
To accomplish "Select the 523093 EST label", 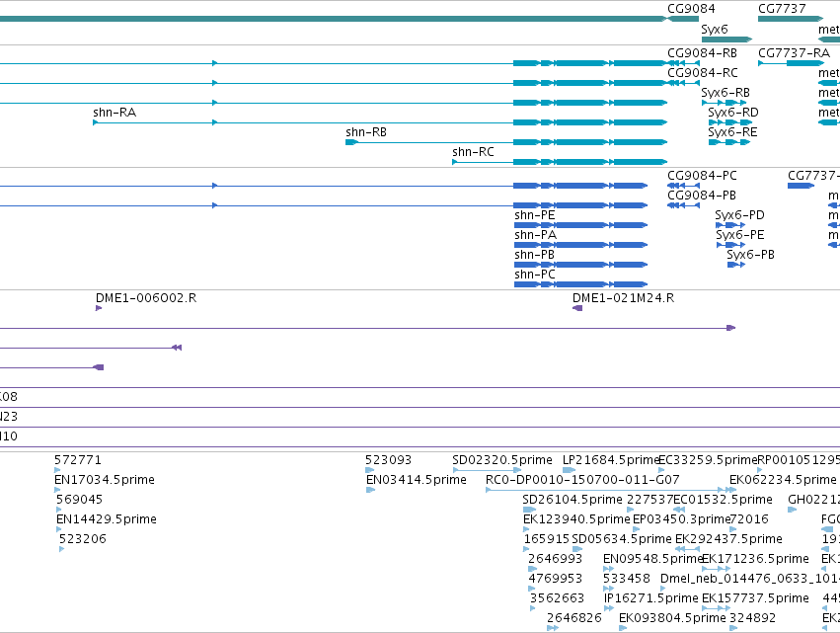I will [x=388, y=460].
